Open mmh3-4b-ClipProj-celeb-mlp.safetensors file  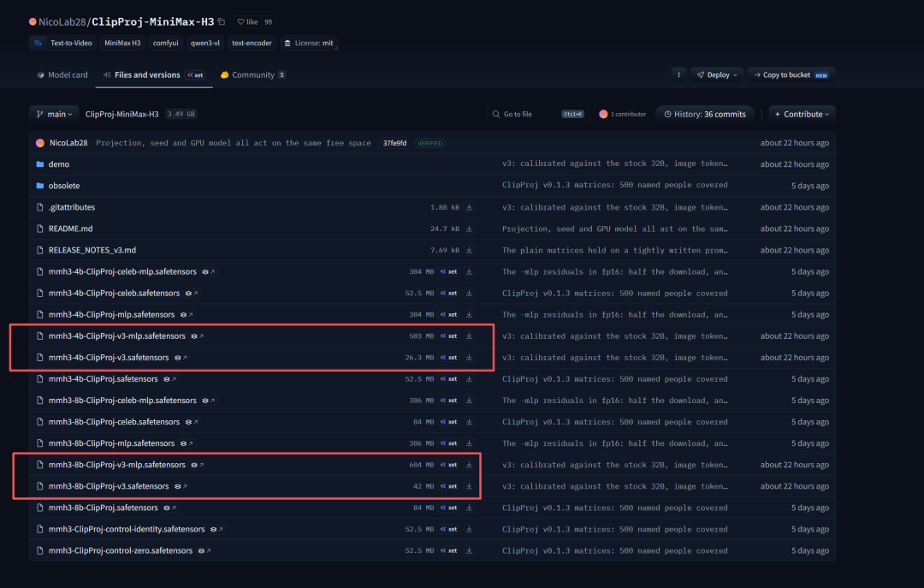coord(122,272)
